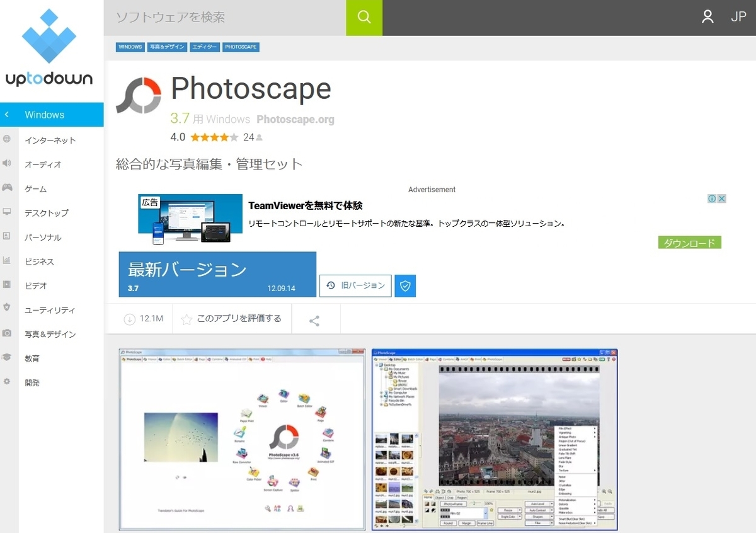
Task: Select the 写真＆デザイン breadcrumb tag
Action: click(167, 47)
